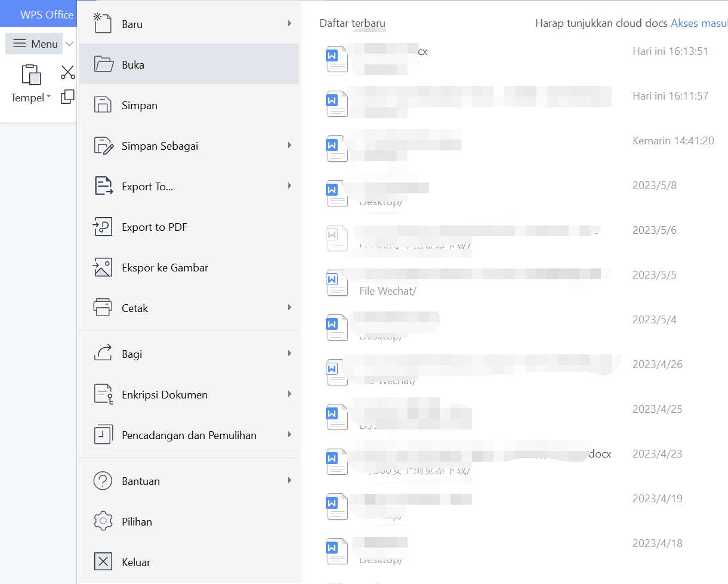Click the Tempel label under paste icon
The width and height of the screenshot is (728, 584).
click(x=27, y=98)
